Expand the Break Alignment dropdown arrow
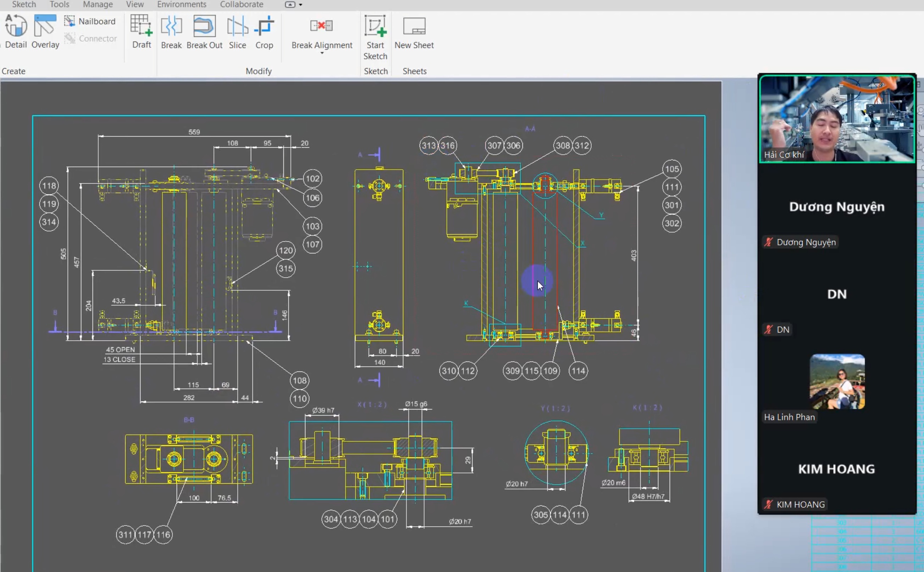Screen dimensions: 924x572 [x=322, y=53]
